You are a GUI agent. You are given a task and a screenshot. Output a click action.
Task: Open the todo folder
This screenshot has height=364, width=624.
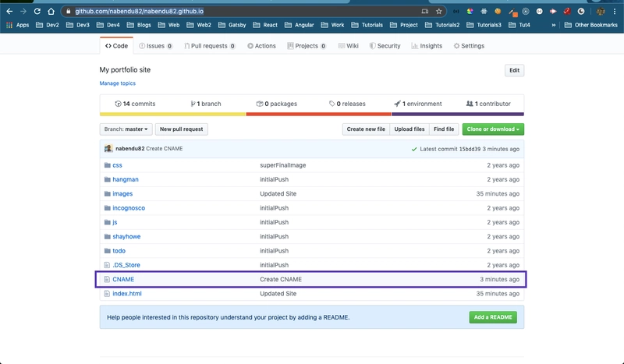coord(119,251)
